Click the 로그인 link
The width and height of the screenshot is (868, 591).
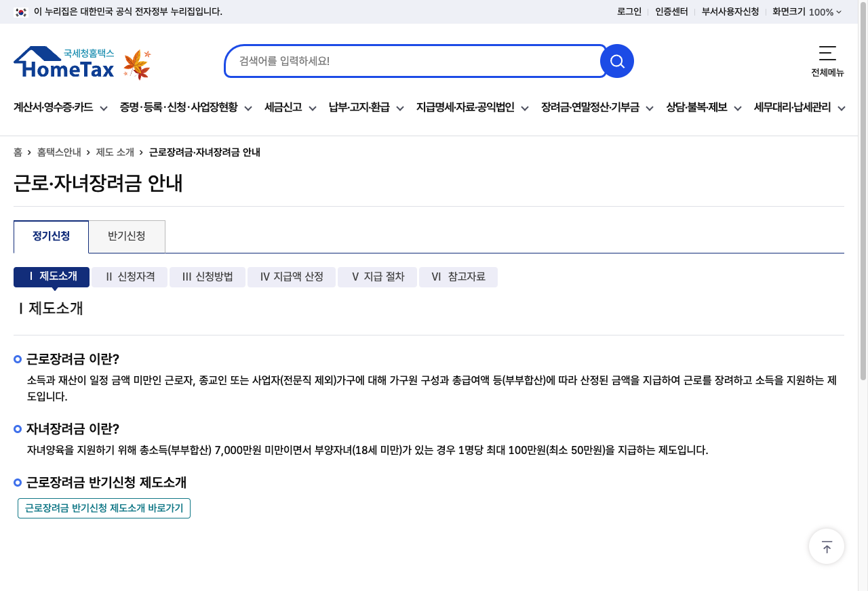pos(629,12)
